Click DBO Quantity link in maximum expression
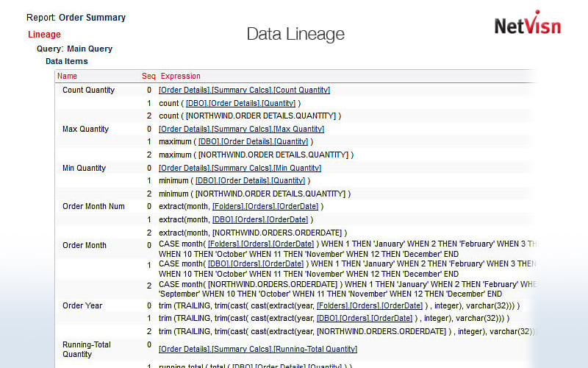The image size is (588, 368). coord(252,141)
